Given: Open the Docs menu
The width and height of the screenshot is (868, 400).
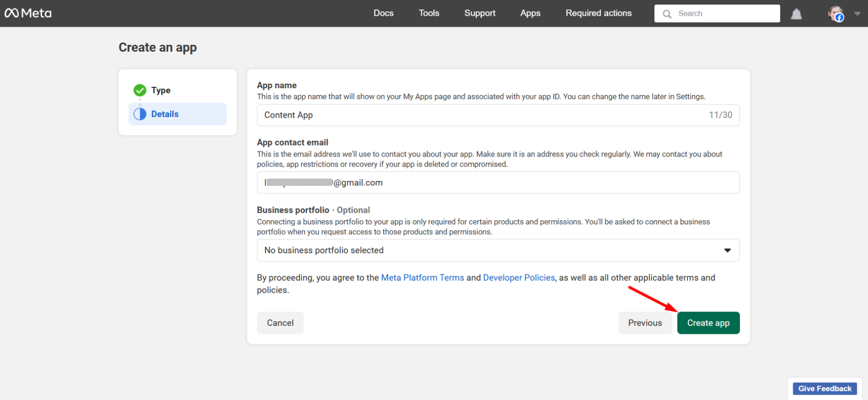Looking at the screenshot, I should coord(383,13).
